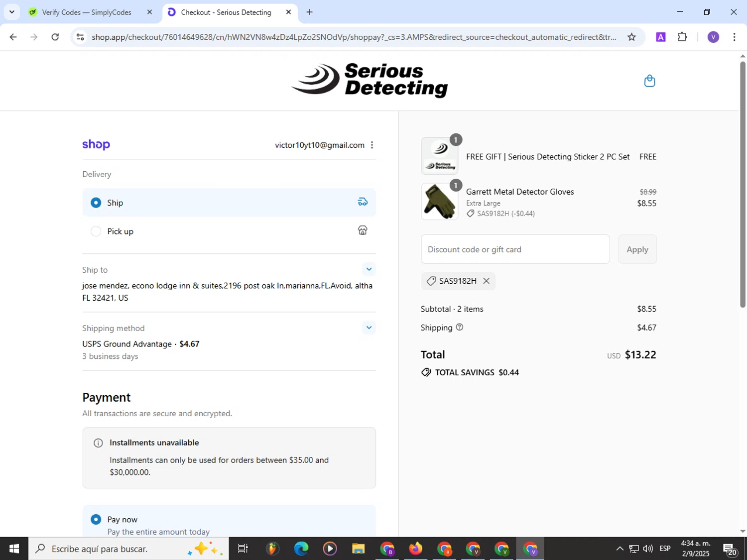Open a new browser tab
Viewport: 747px width, 560px height.
point(309,12)
